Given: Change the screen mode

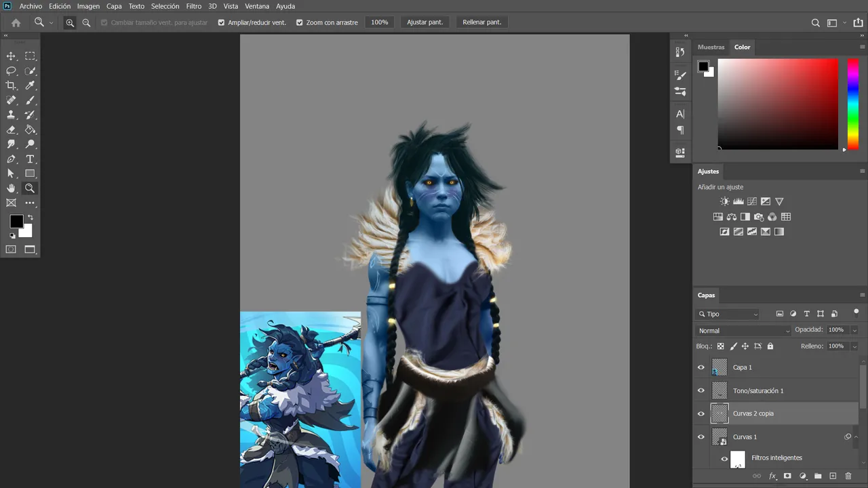Looking at the screenshot, I should click(x=30, y=249).
